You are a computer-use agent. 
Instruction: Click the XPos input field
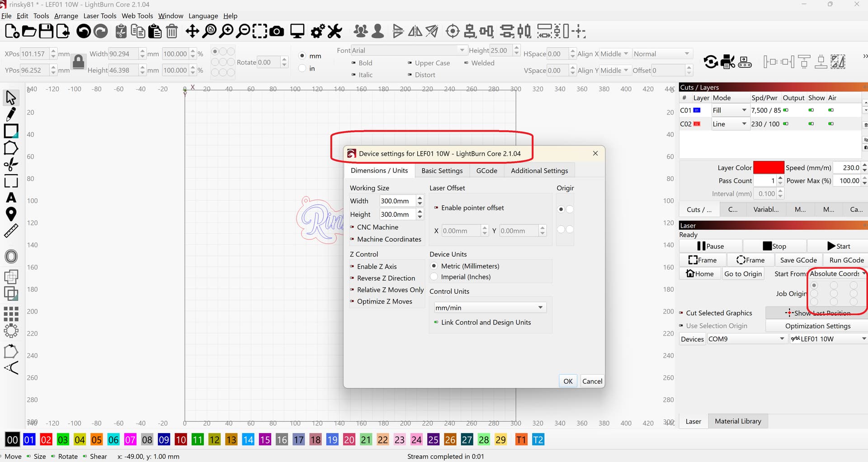coord(35,54)
